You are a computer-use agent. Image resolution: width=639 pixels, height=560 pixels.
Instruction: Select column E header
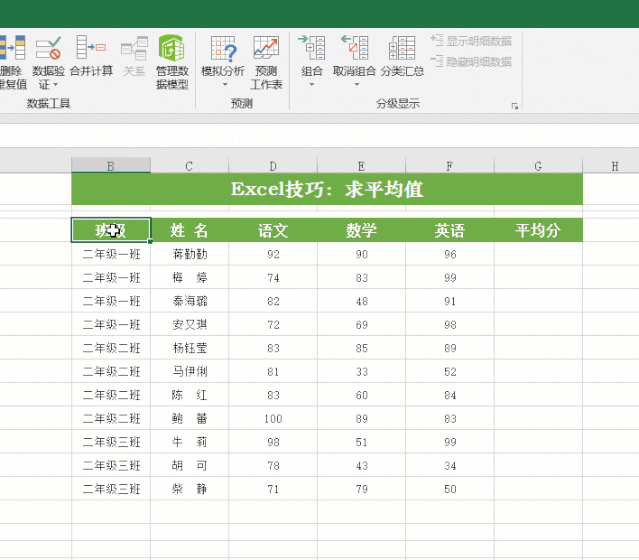(361, 166)
